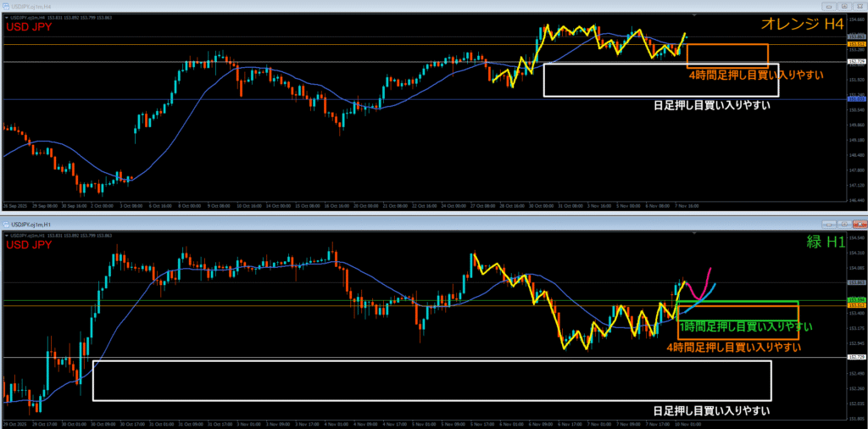This screenshot has height=429, width=868.
Task: Click the 152.490 price scale value in H1 chart
Action: pos(857,374)
